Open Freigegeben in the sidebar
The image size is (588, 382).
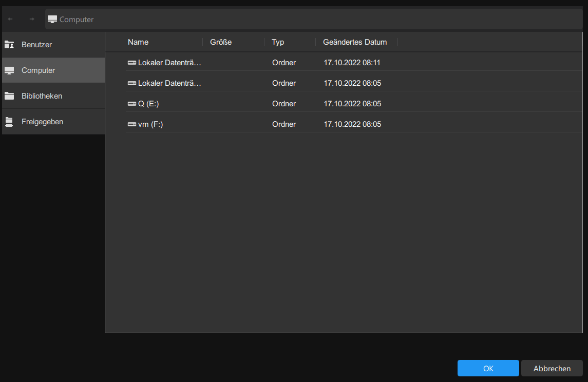tap(53, 122)
